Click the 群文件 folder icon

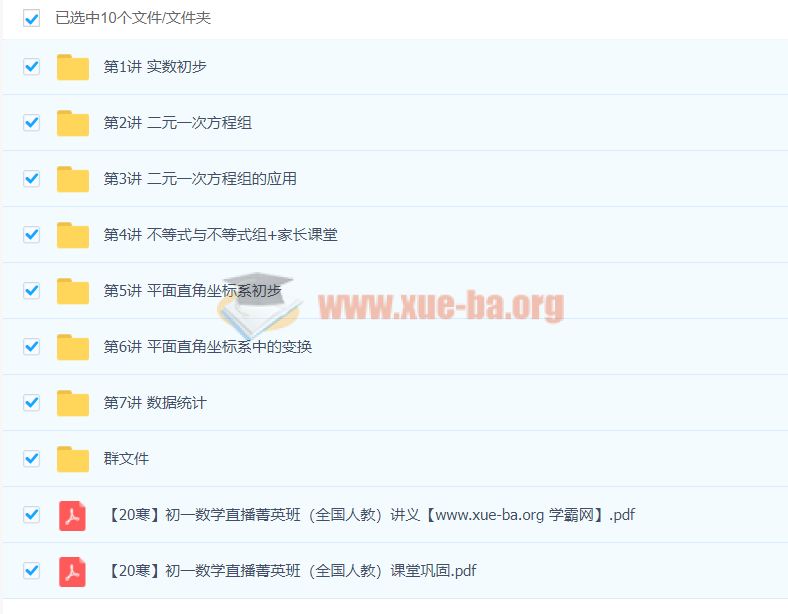[x=73, y=459]
